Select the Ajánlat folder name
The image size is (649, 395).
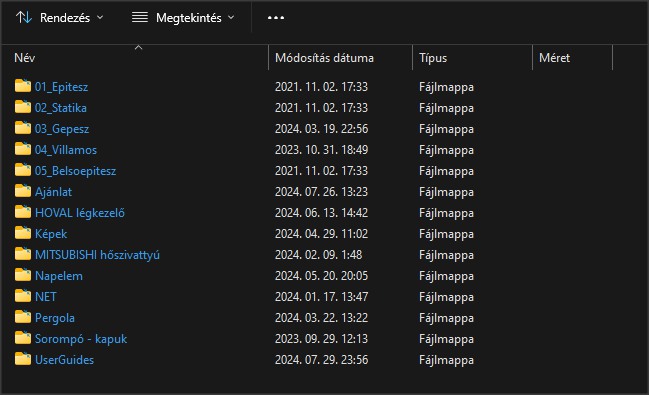(53, 192)
